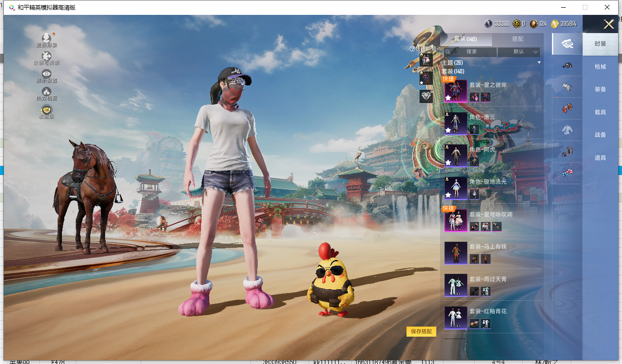The image size is (622, 364).
Task: Click the bronze 124 currency icon
Action: pyautogui.click(x=534, y=23)
